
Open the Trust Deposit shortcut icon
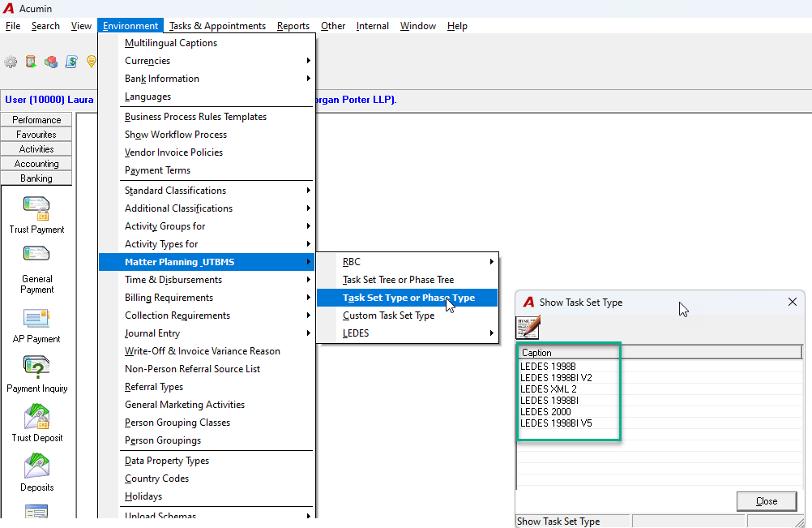pyautogui.click(x=36, y=417)
